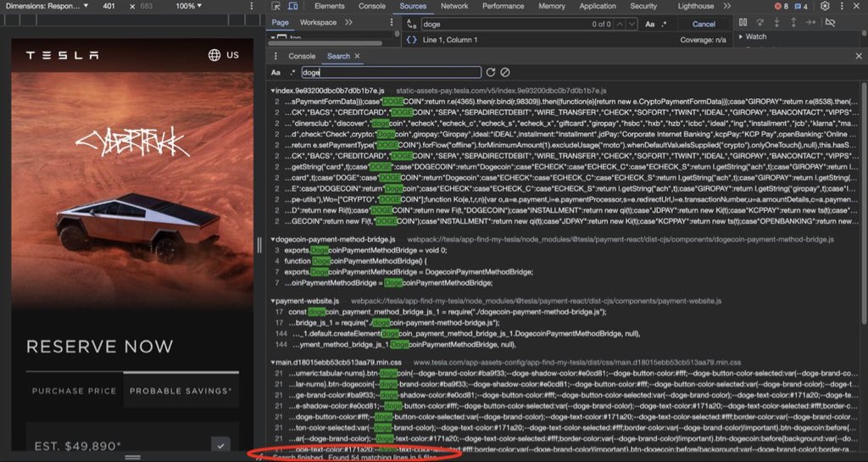Toggle regex in find bar
The height and width of the screenshot is (462, 868).
665,24
